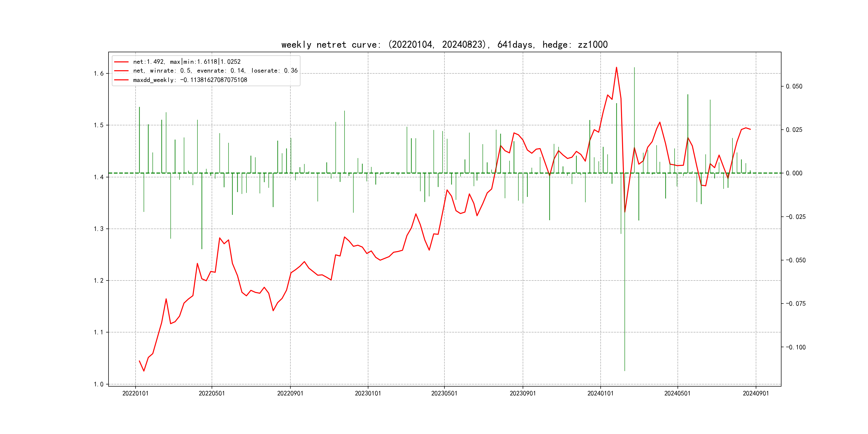This screenshot has width=868, height=434.
Task: Click the 1.3 left y-axis label
Action: pos(98,229)
